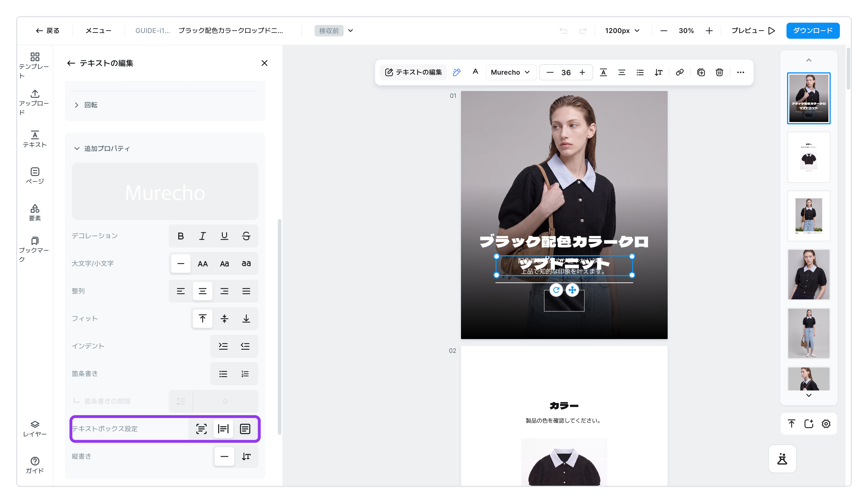Open the ブックマーク sidebar panel
The height and width of the screenshot is (503, 868).
point(35,249)
